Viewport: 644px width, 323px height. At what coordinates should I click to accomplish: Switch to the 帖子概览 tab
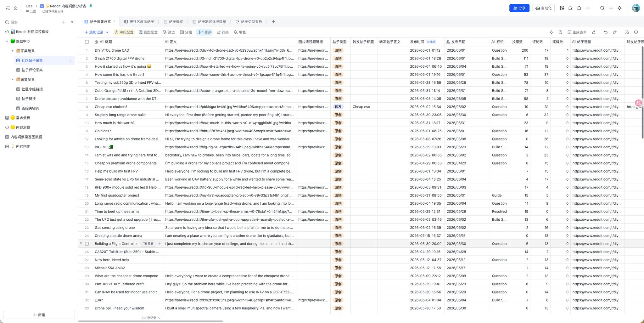pos(173,22)
